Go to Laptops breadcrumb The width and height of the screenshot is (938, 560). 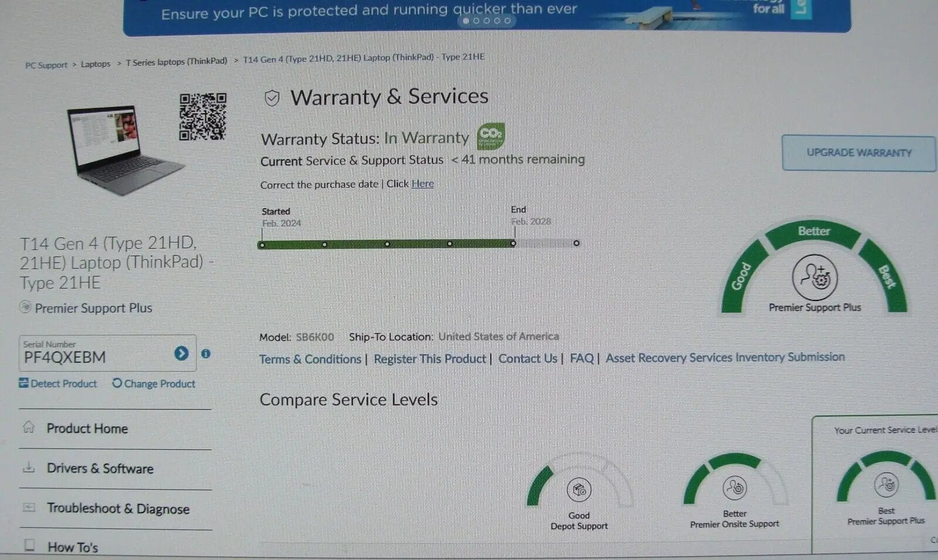[x=96, y=64]
